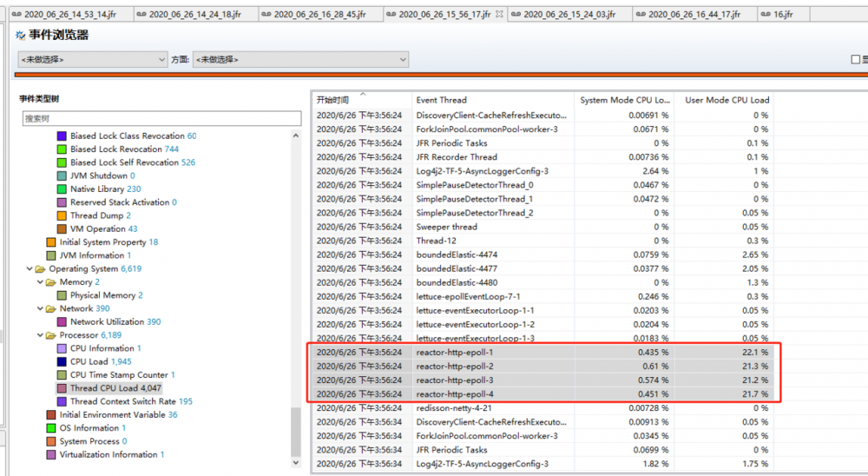The image size is (868, 476).
Task: Select the Sweeper thread row
Action: tap(542, 227)
